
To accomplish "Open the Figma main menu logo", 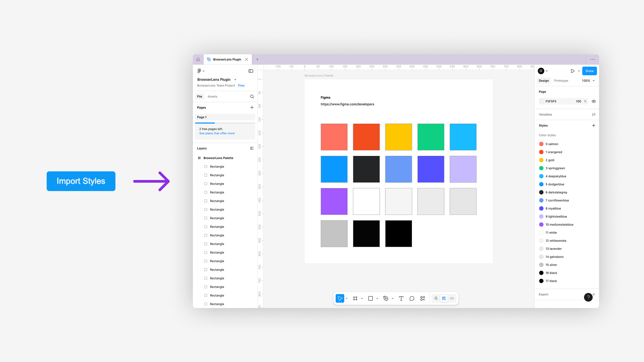I will click(x=199, y=71).
